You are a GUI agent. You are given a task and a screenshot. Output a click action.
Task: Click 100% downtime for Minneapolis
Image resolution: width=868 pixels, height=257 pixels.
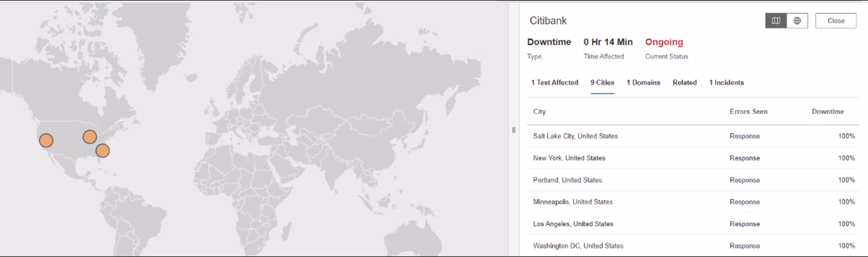point(846,202)
